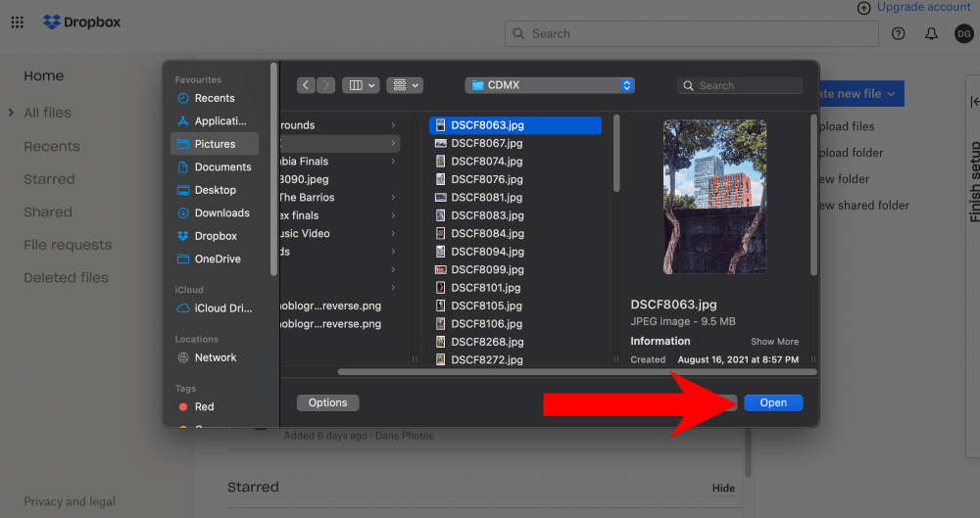Select file DSCF8076.jpg
This screenshot has width=980, height=518.
(515, 179)
